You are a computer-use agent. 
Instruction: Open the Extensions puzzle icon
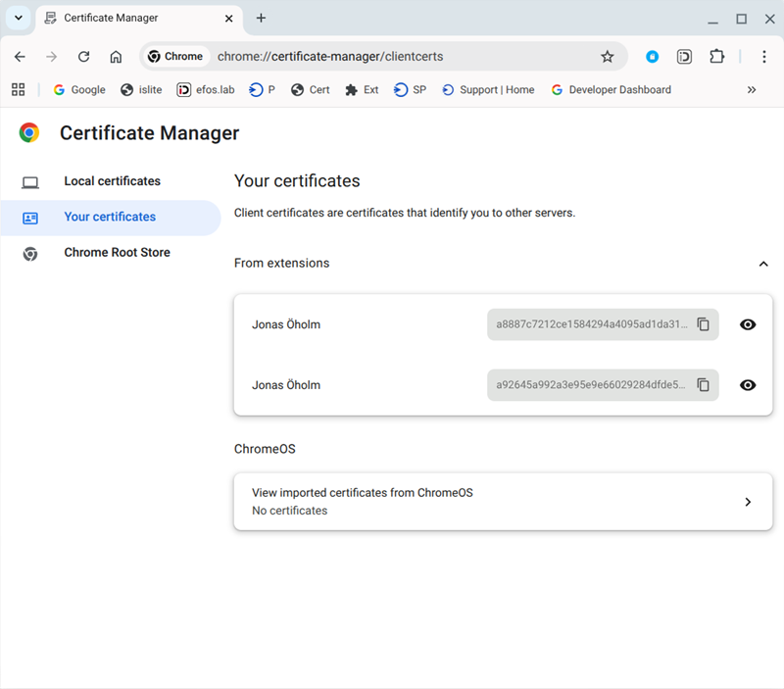[716, 57]
